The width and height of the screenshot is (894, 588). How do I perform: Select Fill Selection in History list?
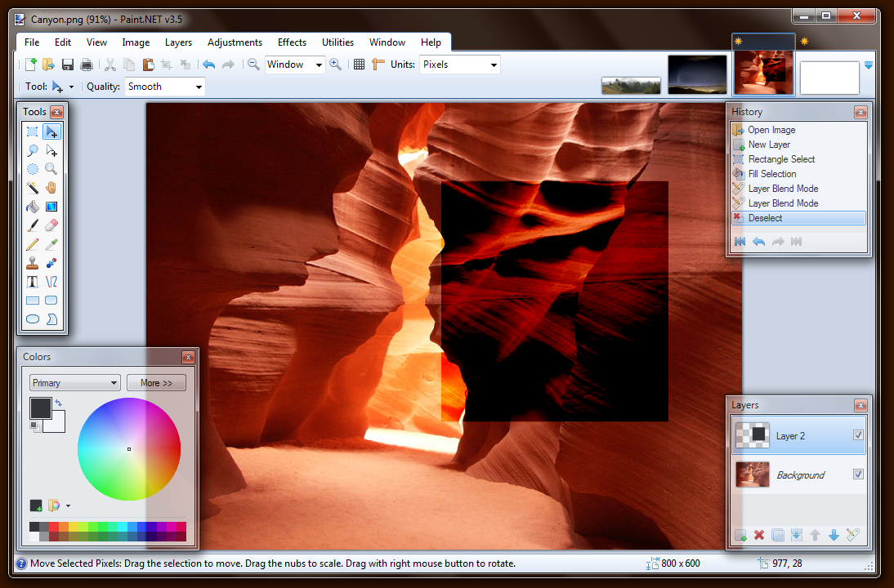(x=771, y=174)
